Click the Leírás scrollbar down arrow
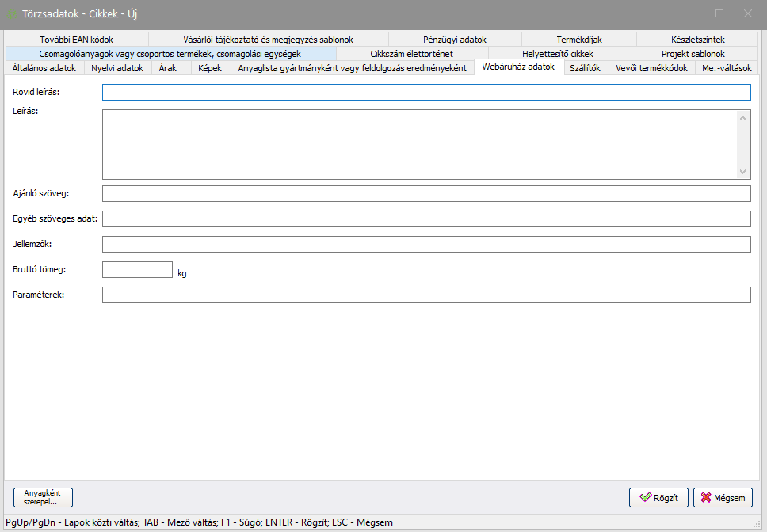Image resolution: width=767 pixels, height=532 pixels. (x=743, y=171)
